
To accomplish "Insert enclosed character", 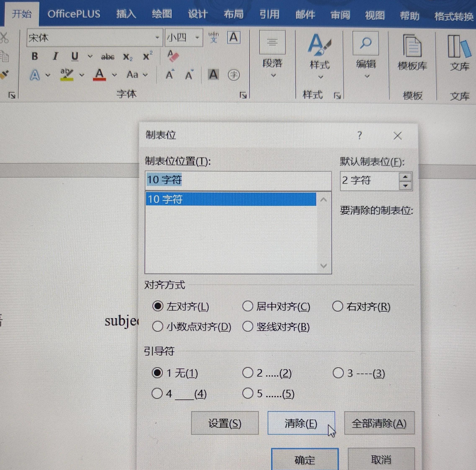I will [234, 75].
